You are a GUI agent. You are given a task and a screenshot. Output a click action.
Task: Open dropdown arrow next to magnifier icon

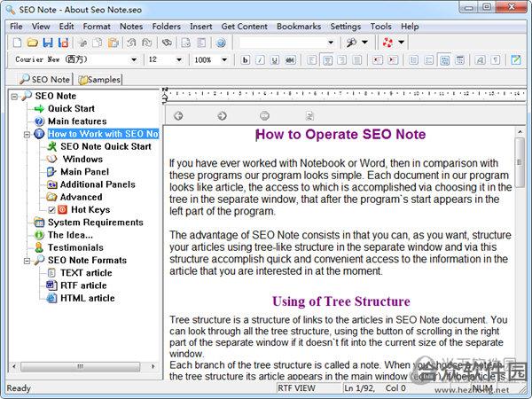[364, 43]
